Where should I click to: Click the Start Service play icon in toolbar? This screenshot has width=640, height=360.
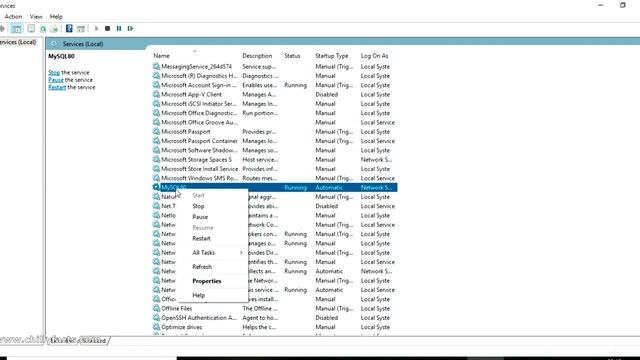pos(96,29)
